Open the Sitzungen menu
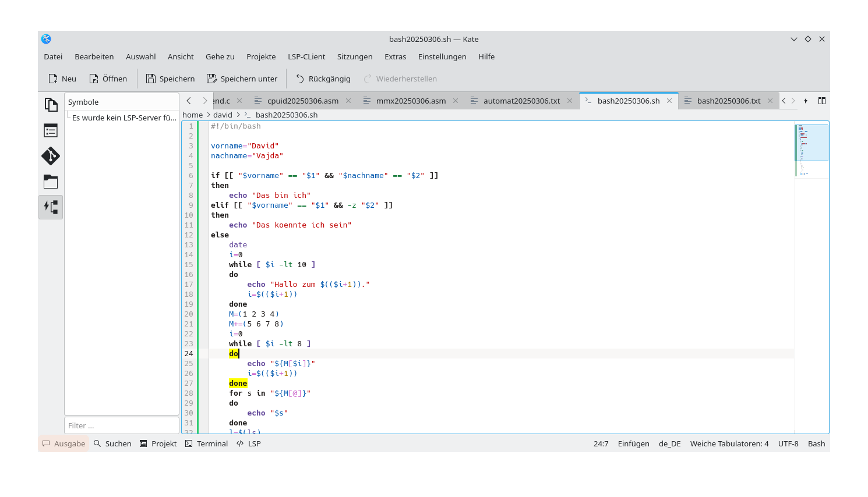The height and width of the screenshot is (497, 868). click(355, 56)
